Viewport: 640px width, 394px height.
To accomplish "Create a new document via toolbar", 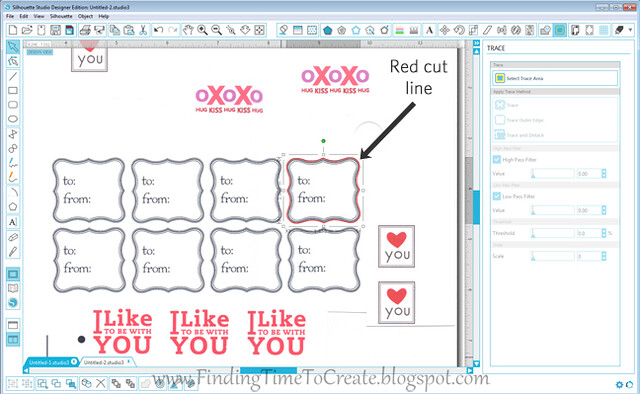I will (x=13, y=30).
